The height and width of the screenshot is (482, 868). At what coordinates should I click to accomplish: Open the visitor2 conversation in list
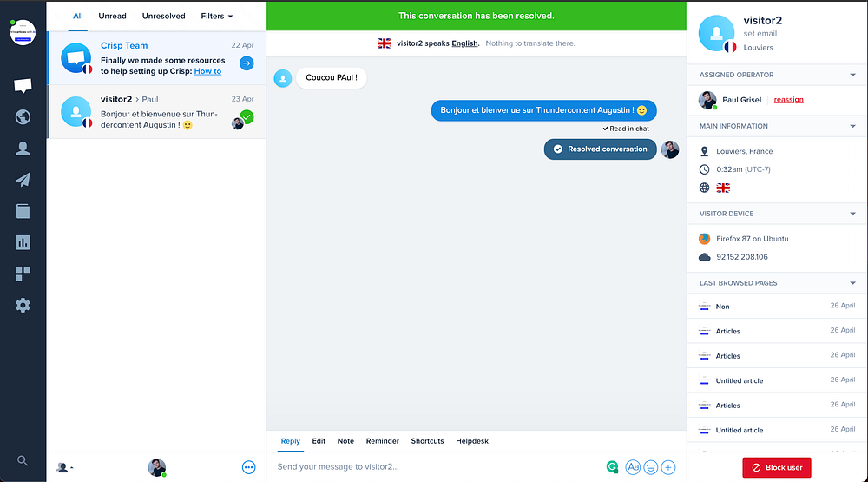[156, 112]
